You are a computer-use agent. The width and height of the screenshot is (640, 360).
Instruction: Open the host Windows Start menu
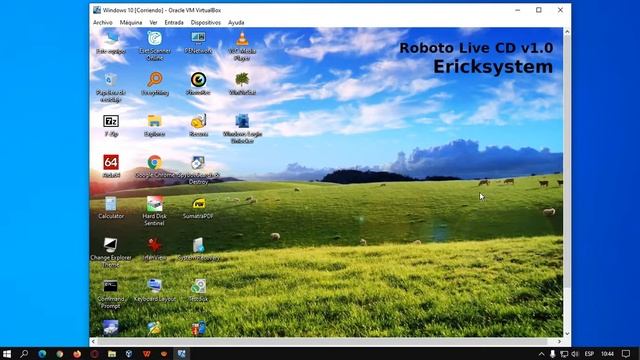[x=7, y=353]
